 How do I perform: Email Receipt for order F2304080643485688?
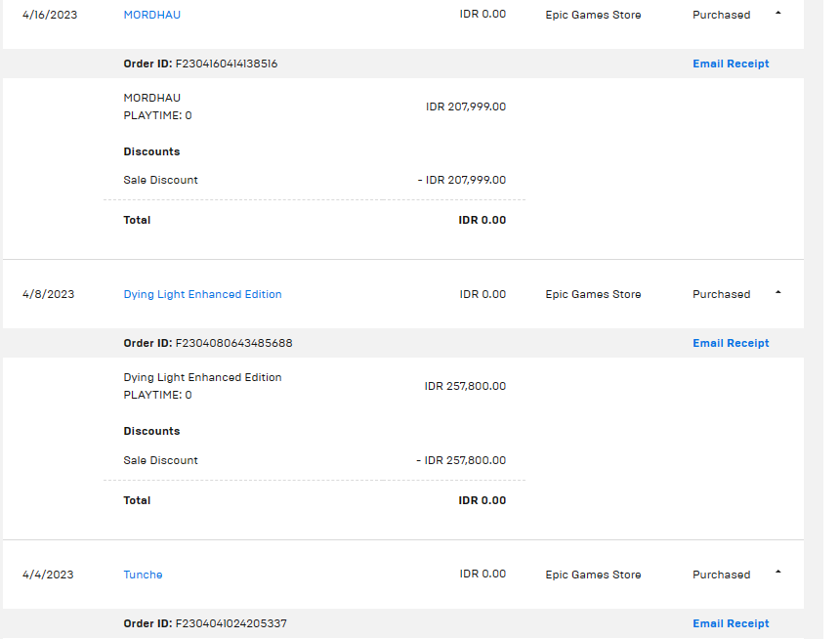(x=731, y=343)
